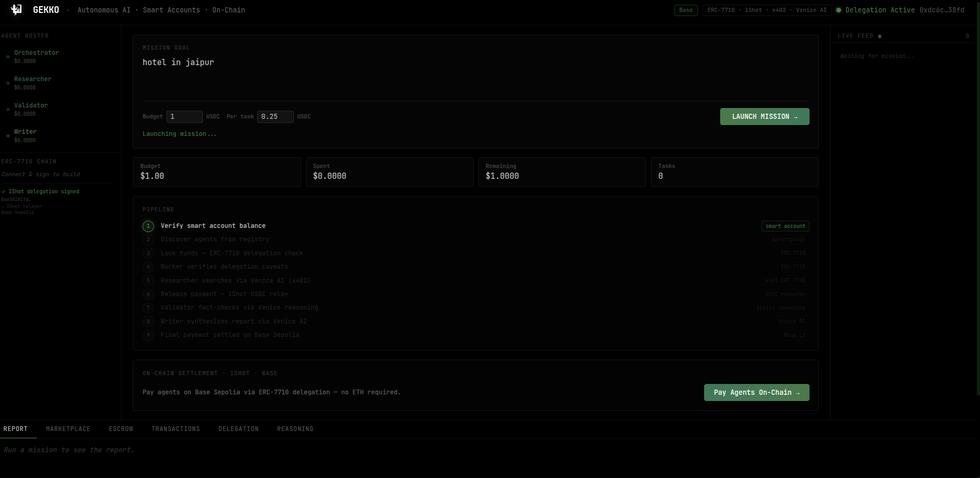The width and height of the screenshot is (980, 478).
Task: Click the Base network badge
Action: pyautogui.click(x=686, y=10)
